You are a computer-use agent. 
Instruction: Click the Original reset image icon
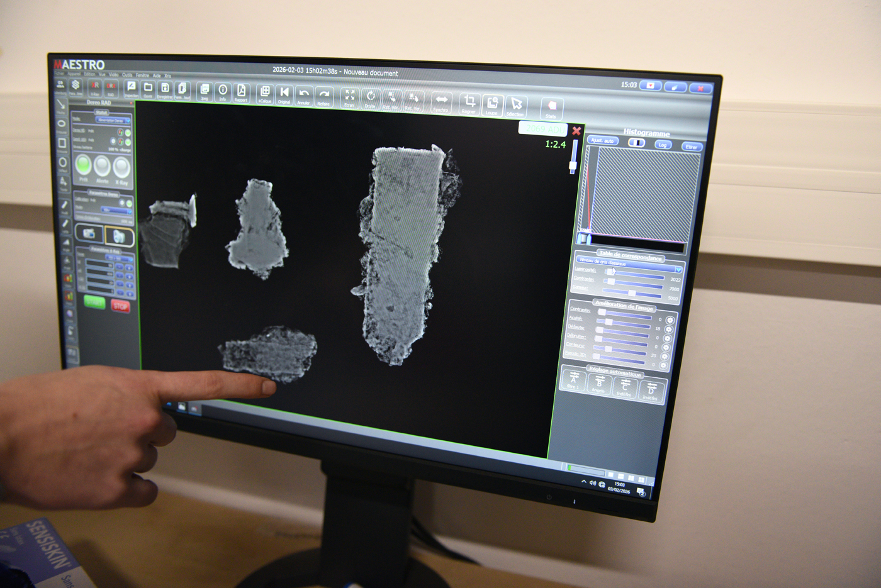point(284,94)
